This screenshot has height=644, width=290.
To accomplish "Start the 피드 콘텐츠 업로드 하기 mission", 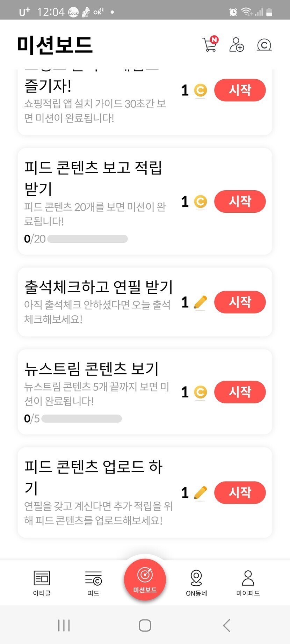I will [240, 493].
